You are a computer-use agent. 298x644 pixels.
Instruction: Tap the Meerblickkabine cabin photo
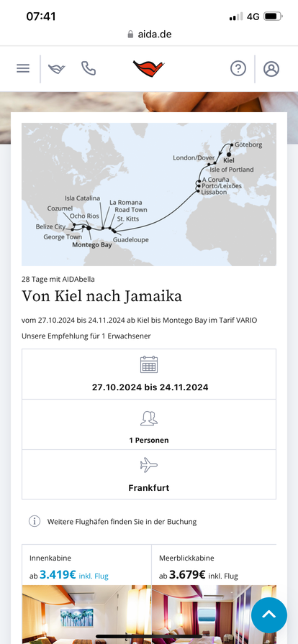(214, 615)
